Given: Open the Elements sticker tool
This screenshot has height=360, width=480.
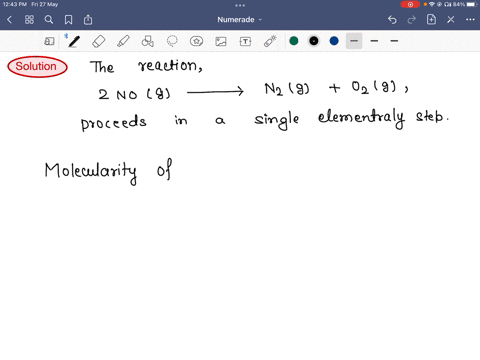Looking at the screenshot, I should click(x=196, y=41).
